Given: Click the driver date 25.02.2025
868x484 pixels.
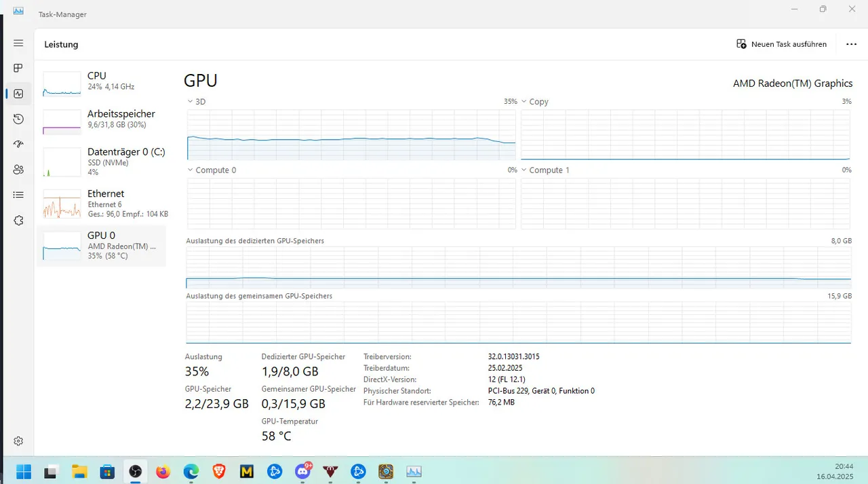Looking at the screenshot, I should coord(506,368).
